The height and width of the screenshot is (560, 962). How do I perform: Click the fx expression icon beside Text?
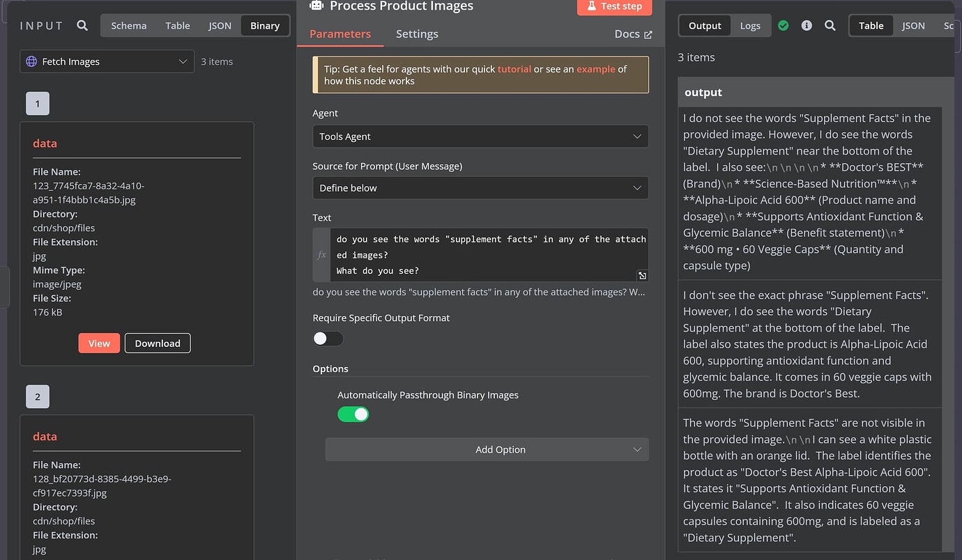click(x=321, y=255)
